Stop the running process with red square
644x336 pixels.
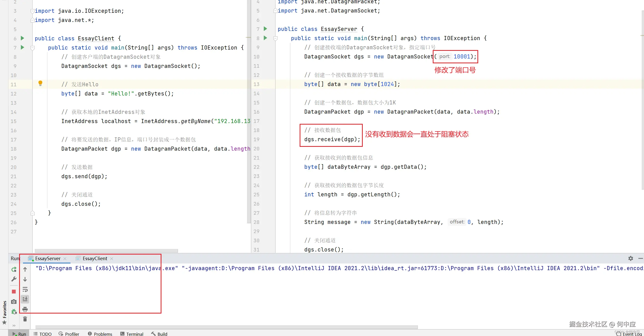pos(14,292)
